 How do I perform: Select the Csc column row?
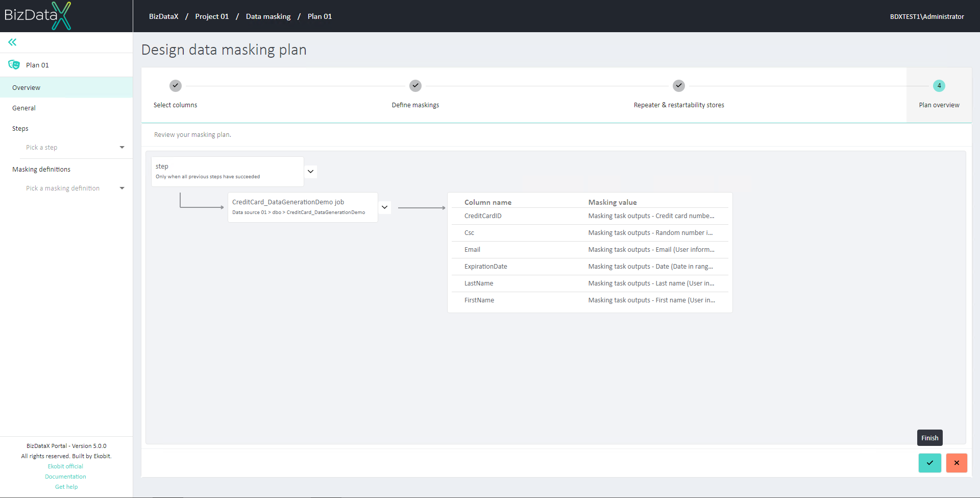590,233
